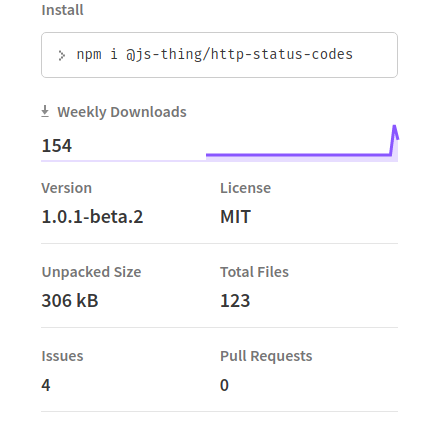The image size is (432, 428).
Task: Click the Pull Requests label
Action: tap(266, 356)
